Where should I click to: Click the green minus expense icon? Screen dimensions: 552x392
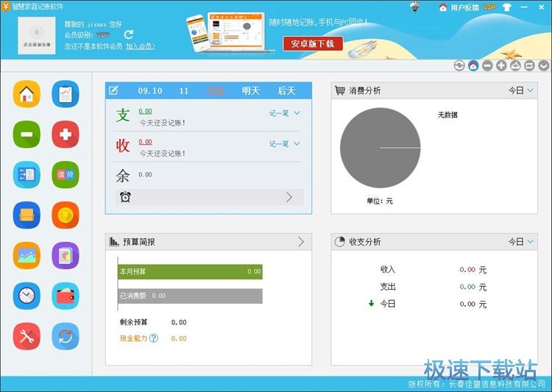point(26,135)
